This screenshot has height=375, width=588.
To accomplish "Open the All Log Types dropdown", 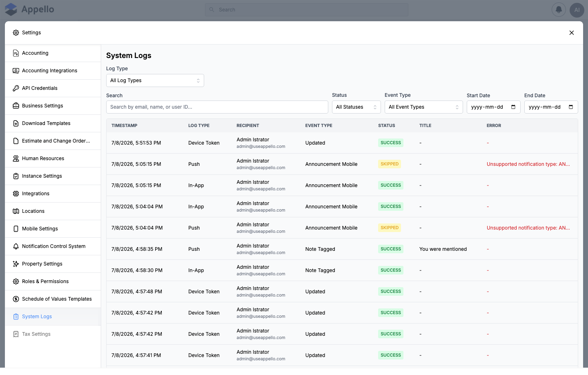I will [x=155, y=80].
